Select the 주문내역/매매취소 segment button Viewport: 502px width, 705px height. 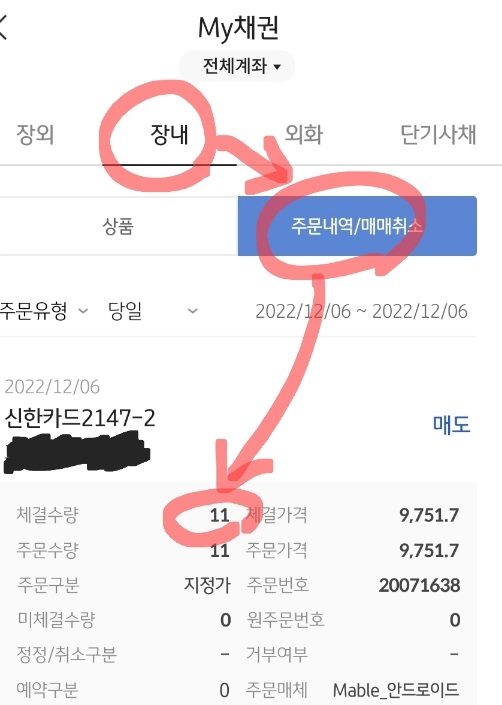(x=357, y=226)
